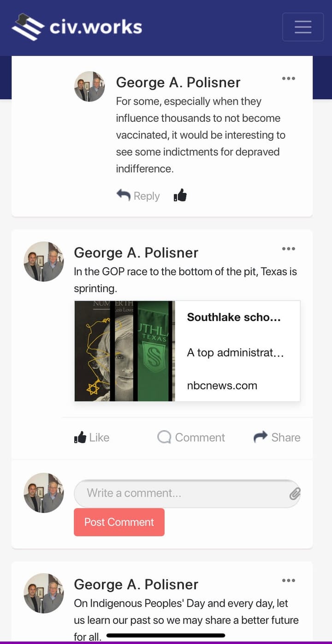Open options menu on Indigenous Peoples' Day post
This screenshot has height=644, width=332.
point(288,581)
